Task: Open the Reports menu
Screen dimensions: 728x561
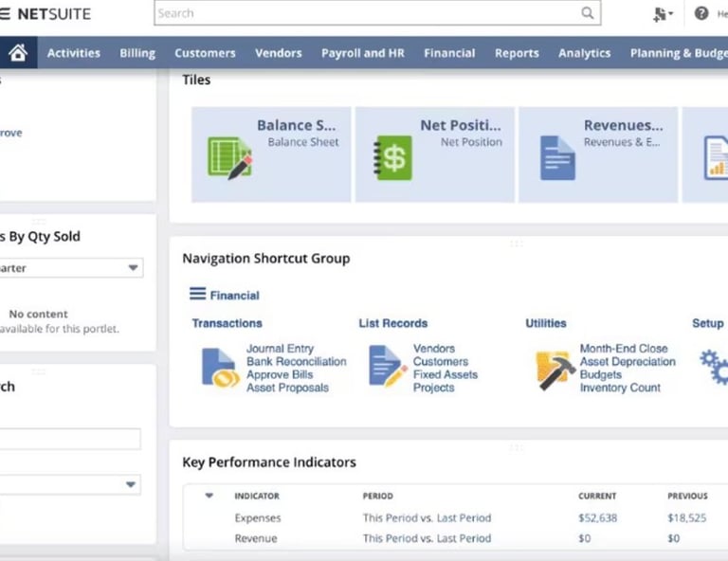Action: click(x=517, y=53)
